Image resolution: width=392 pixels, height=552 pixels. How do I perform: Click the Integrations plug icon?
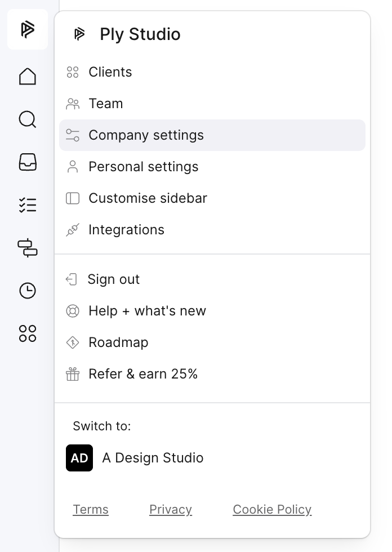pos(73,230)
